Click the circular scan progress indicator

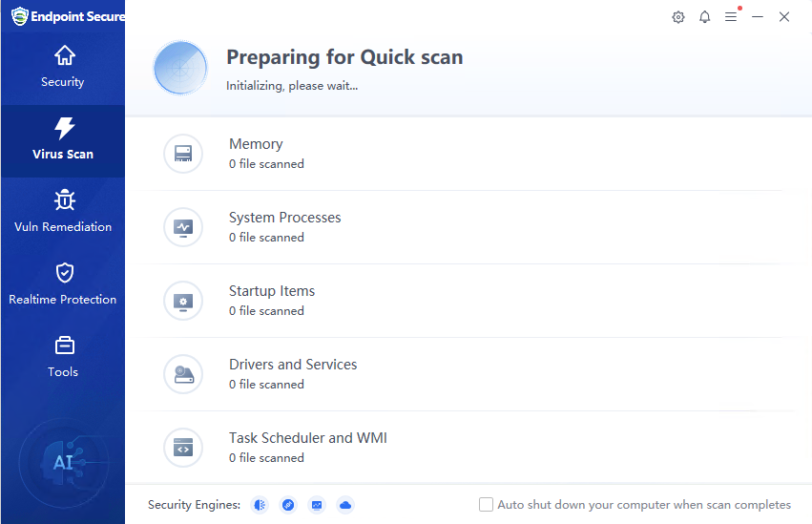click(180, 68)
